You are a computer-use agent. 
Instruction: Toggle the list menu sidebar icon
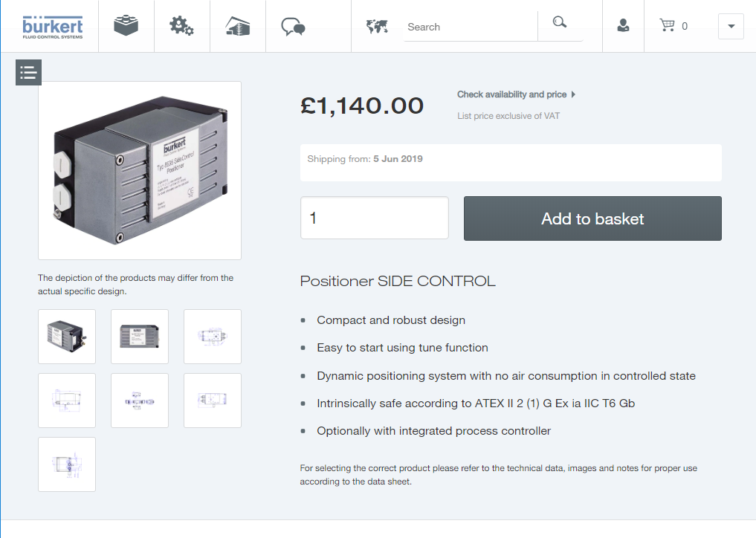coord(28,72)
